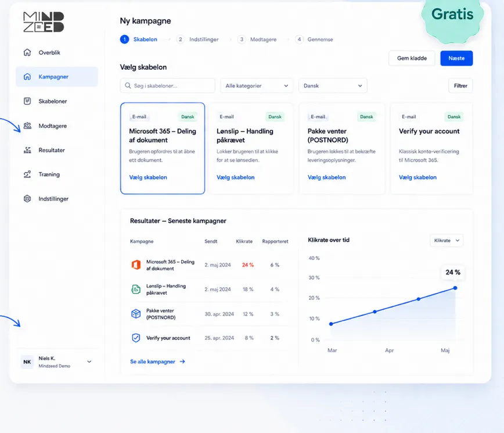504x433 pixels.
Task: Click the 24 % chart data point for Maj
Action: click(455, 288)
